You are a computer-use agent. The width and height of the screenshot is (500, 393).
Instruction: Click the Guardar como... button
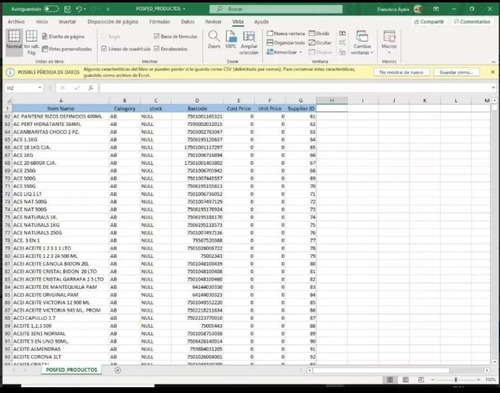(x=456, y=72)
